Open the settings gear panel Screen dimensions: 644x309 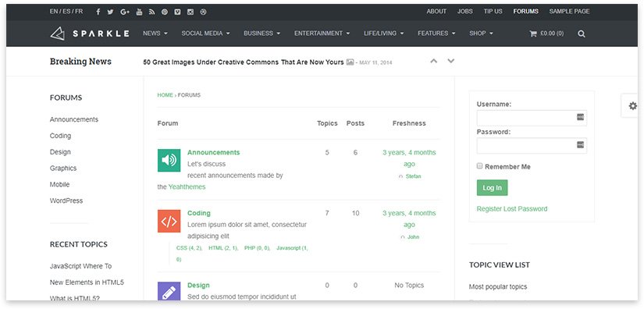coord(632,106)
